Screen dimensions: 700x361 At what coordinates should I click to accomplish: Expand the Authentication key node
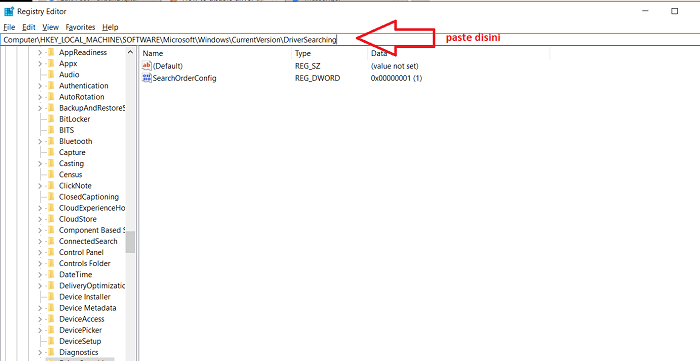tap(40, 86)
